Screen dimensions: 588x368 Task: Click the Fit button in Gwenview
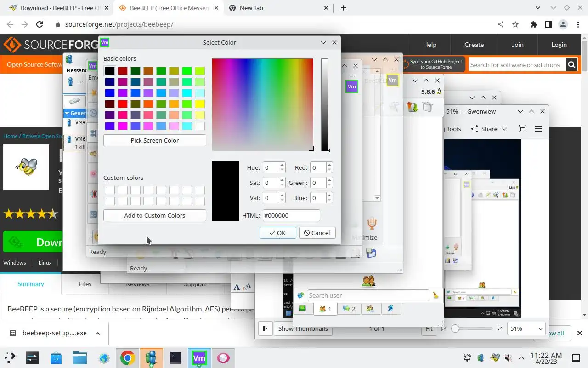[429, 328]
